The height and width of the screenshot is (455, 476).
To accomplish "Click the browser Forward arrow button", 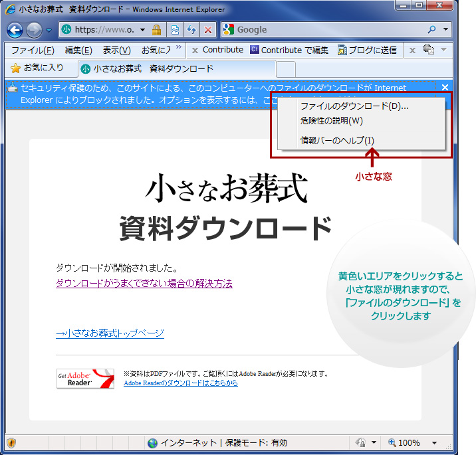I will [34, 30].
